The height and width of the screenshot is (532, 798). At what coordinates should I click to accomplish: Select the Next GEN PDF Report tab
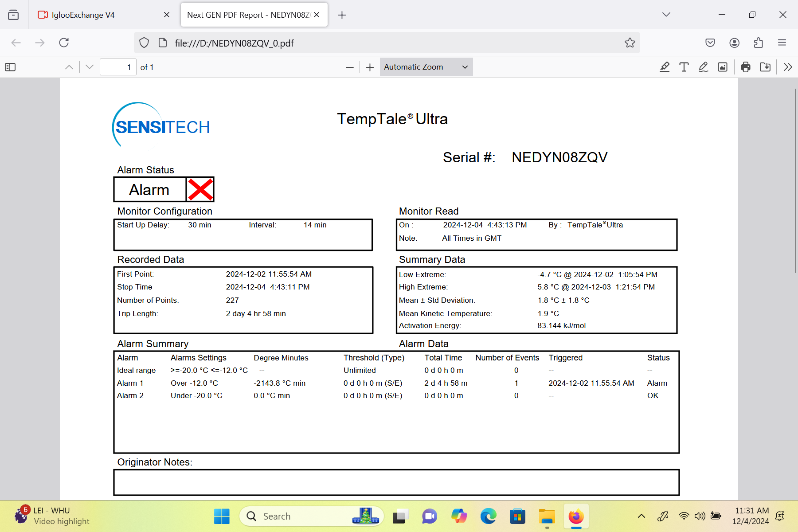(254, 15)
